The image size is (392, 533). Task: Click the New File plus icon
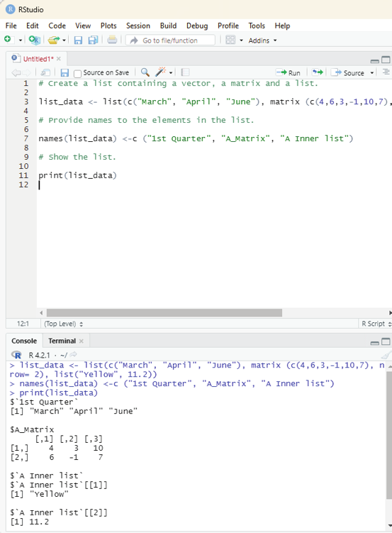(x=8, y=40)
